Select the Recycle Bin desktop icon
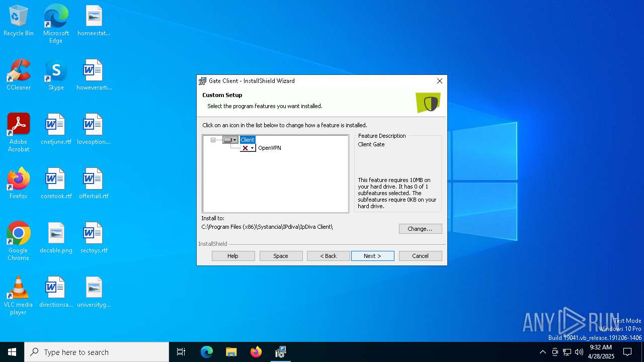 tap(19, 22)
